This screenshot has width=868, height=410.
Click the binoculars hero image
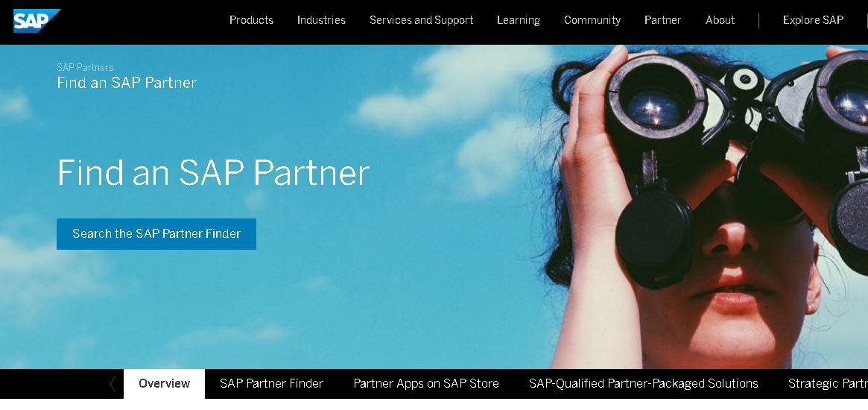pyautogui.click(x=709, y=206)
